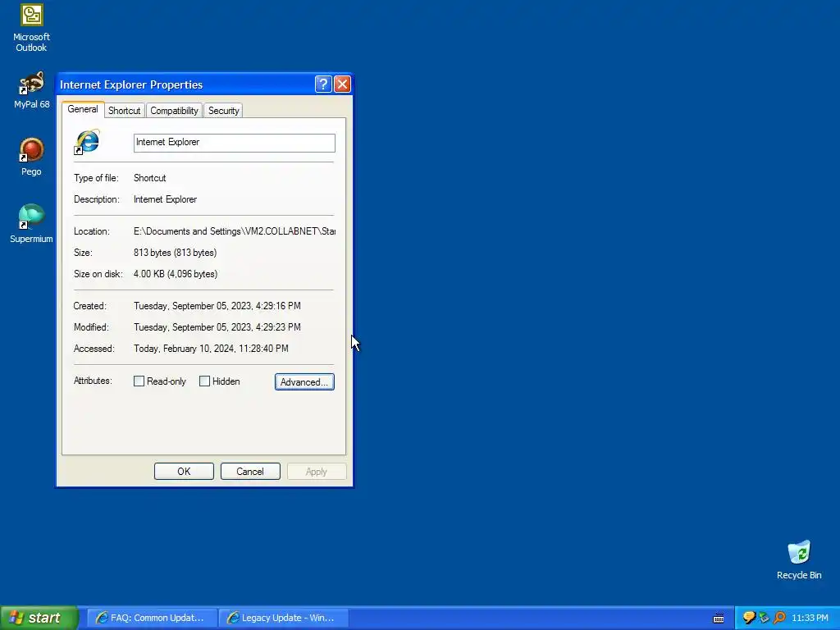Click the Apply button
This screenshot has width=840, height=630.
click(316, 472)
